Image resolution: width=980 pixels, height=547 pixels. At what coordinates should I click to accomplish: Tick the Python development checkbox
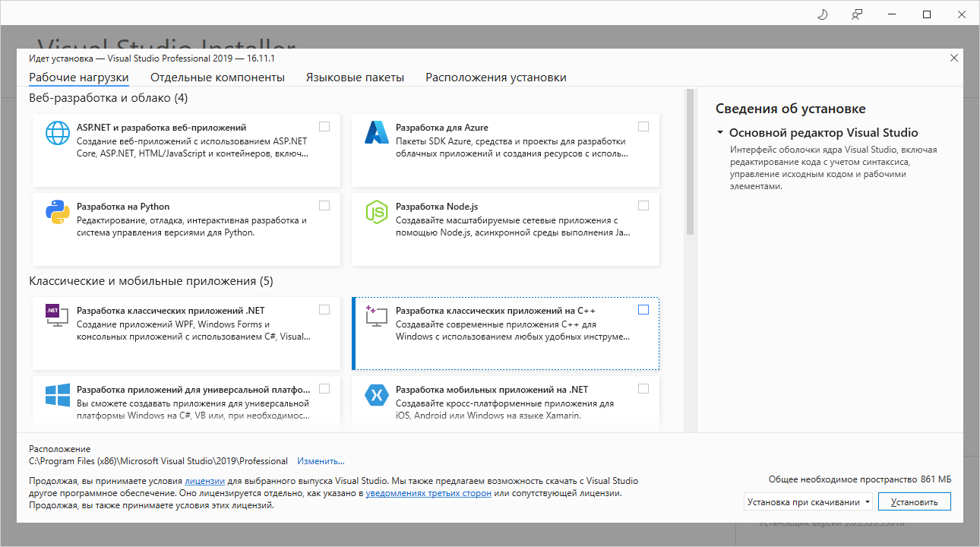click(324, 206)
